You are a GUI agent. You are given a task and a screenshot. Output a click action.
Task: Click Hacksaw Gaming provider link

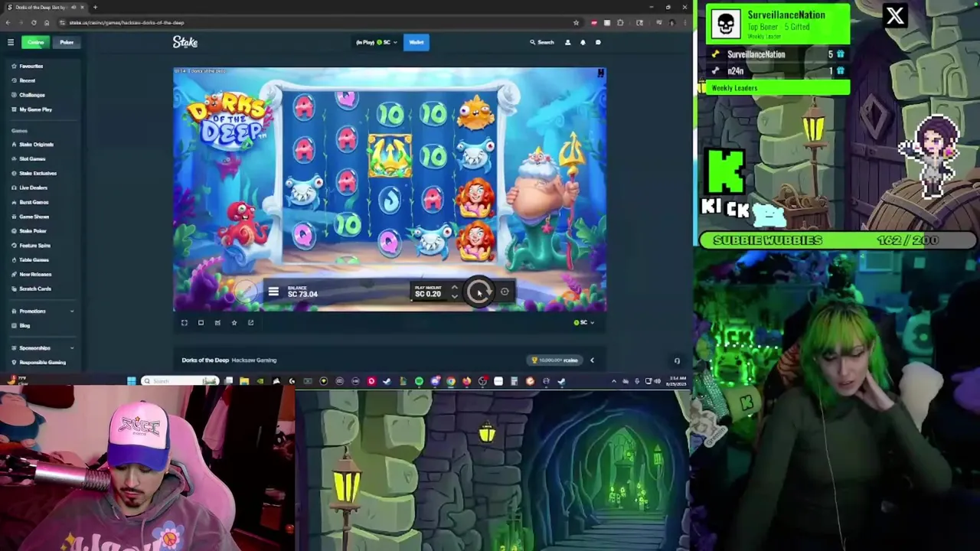pyautogui.click(x=254, y=360)
